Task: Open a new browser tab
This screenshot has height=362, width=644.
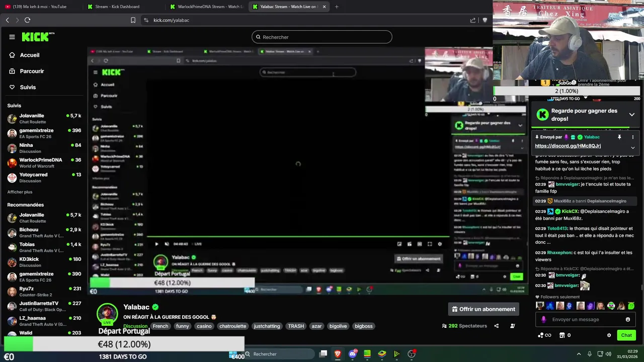Action: pyautogui.click(x=337, y=7)
